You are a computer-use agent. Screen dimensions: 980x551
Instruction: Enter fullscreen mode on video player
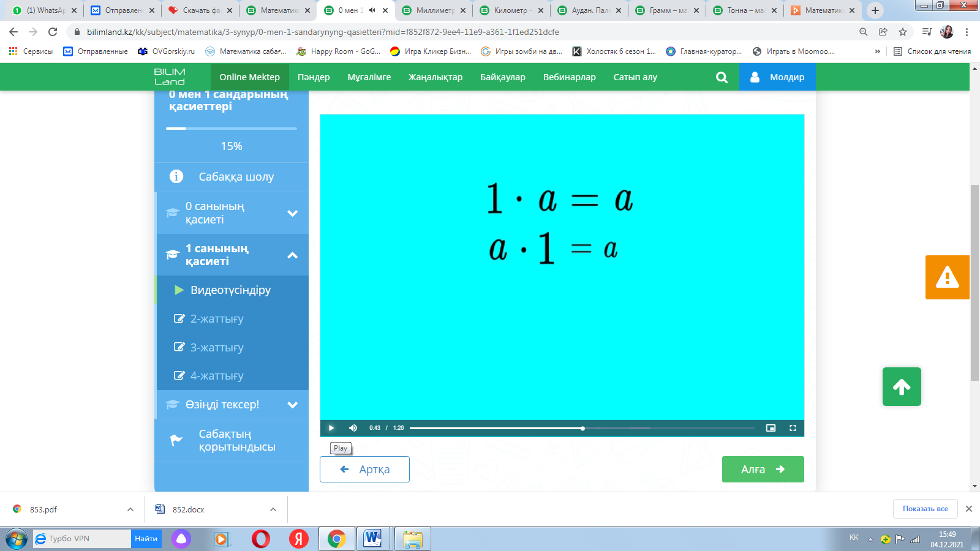point(793,428)
